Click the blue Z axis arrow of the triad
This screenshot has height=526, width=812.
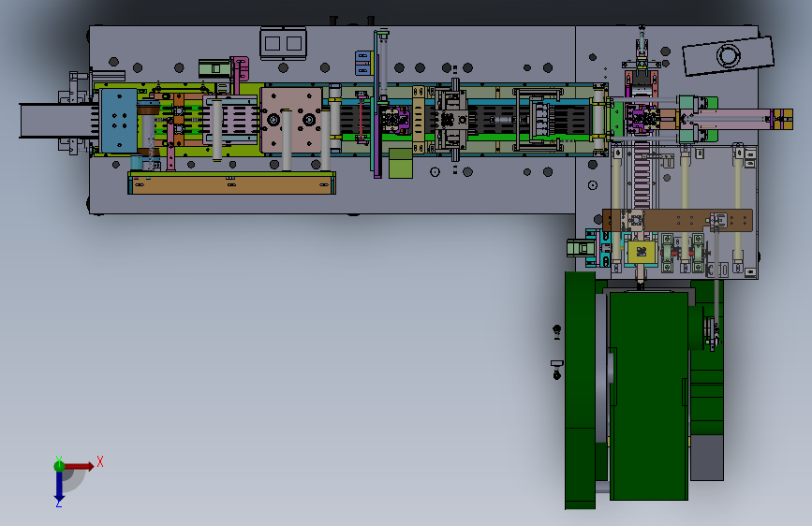coord(59,487)
